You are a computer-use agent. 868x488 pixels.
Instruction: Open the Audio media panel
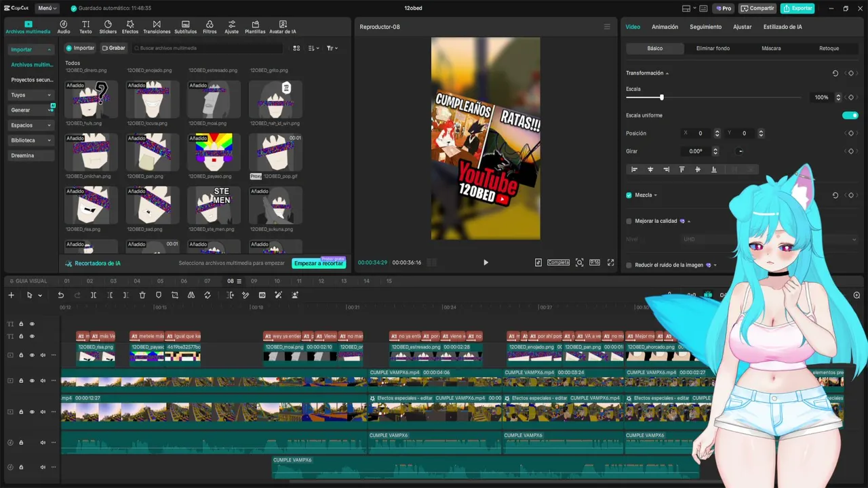[64, 27]
